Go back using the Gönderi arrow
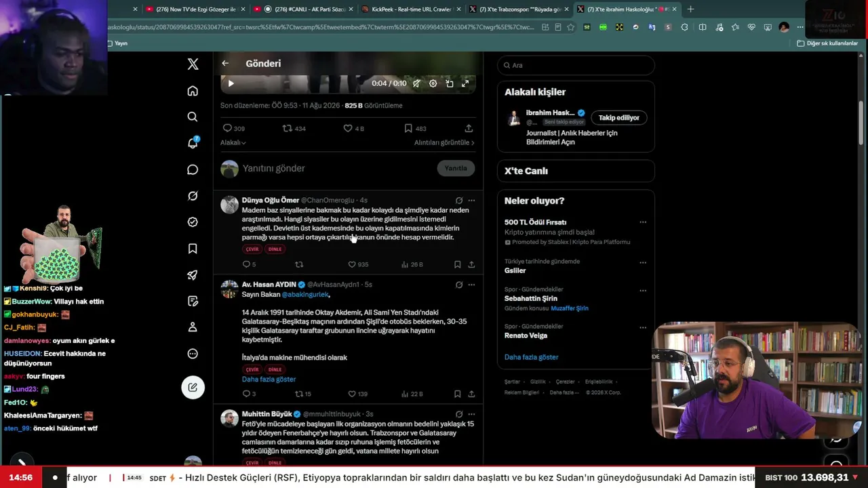This screenshot has height=488, width=868. [225, 64]
